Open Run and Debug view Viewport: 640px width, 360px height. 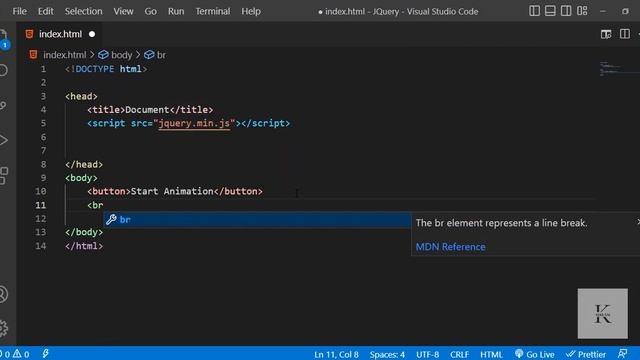tap(4, 140)
